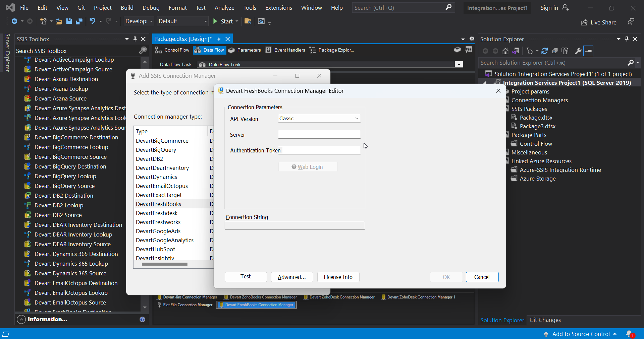Screen dimensions: 644x339
Task: Open the Debug menu
Action: tap(151, 8)
